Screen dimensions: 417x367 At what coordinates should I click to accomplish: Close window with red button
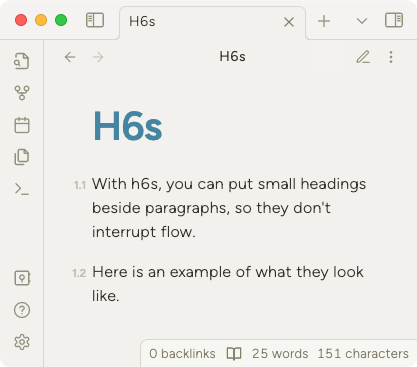tap(21, 20)
